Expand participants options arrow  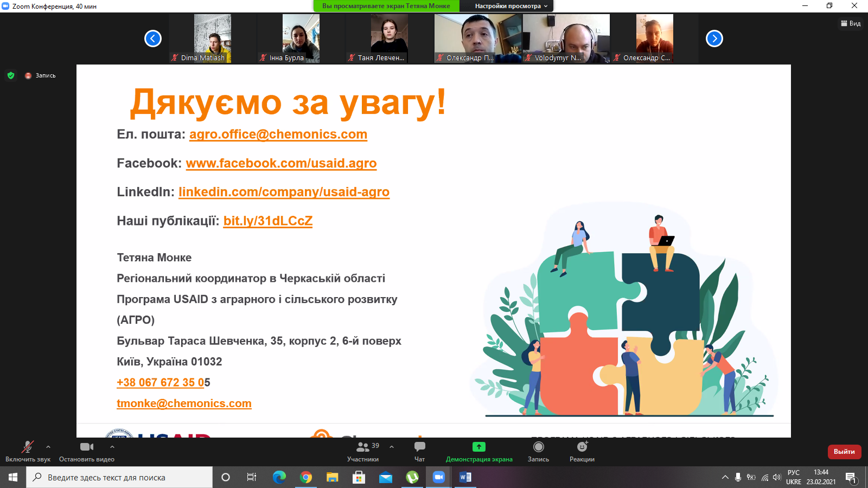coord(392,447)
